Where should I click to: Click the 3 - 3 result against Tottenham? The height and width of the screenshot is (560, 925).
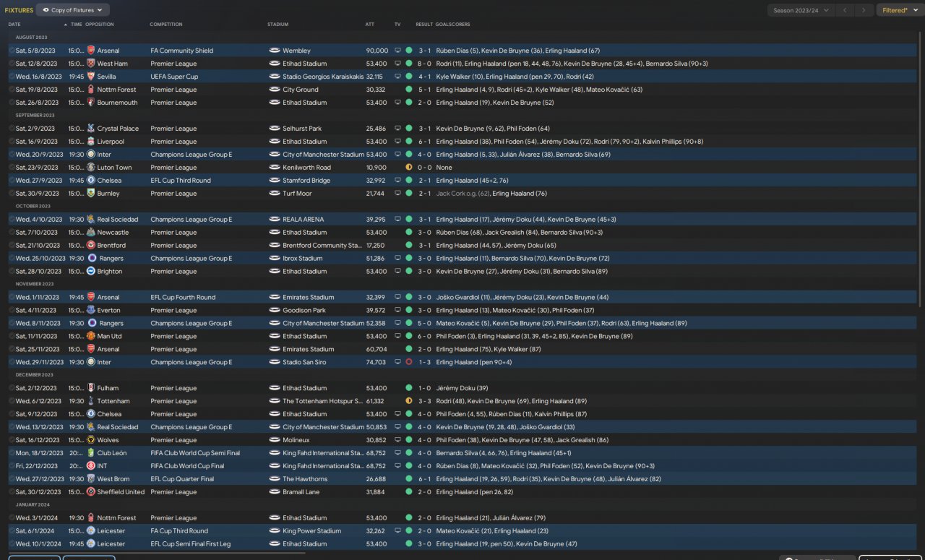(424, 402)
